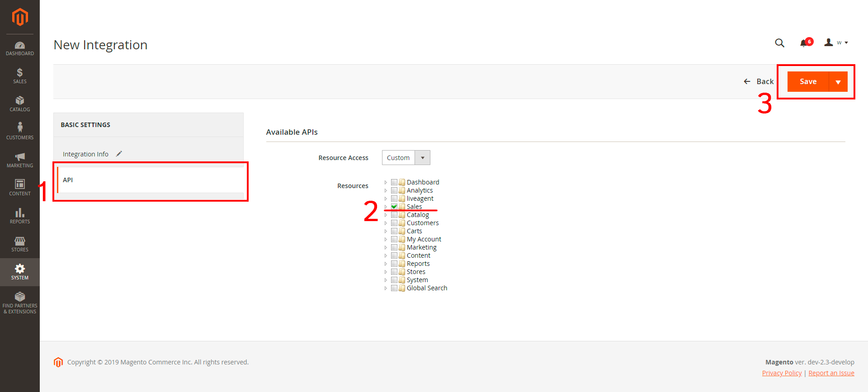Expand the Stores resource tree node
The height and width of the screenshot is (392, 868).
coord(386,272)
